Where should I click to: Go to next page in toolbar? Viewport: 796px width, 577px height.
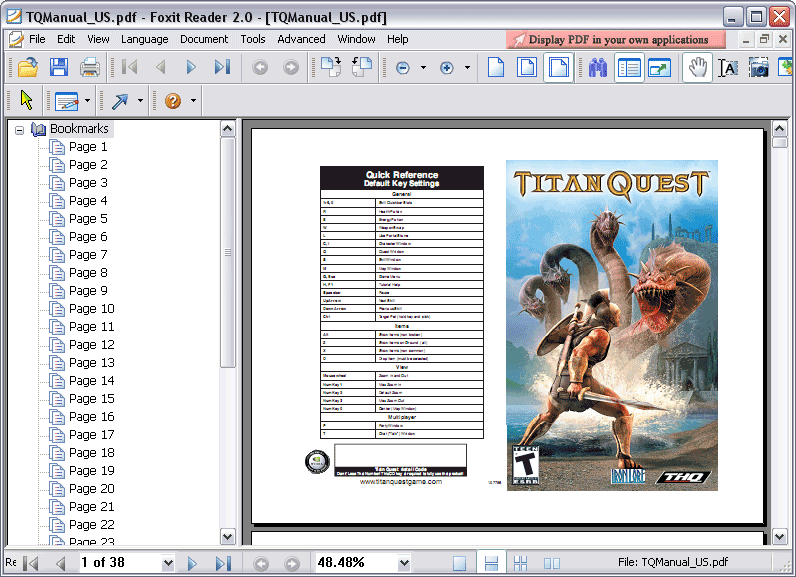click(x=191, y=68)
